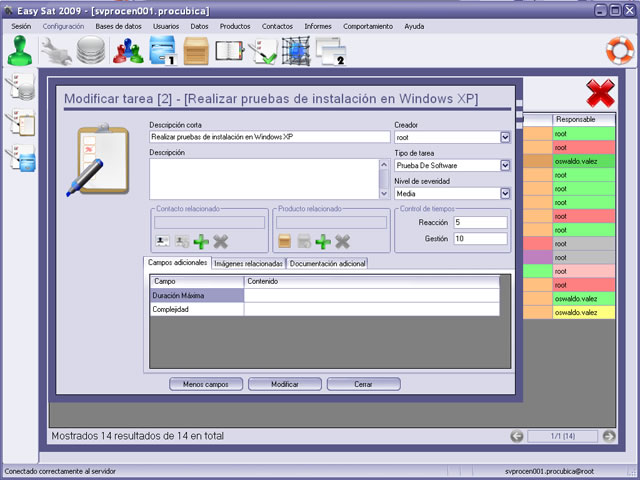The image size is (640, 480).
Task: Open the checklist with green checkmark icon
Action: 263,51
